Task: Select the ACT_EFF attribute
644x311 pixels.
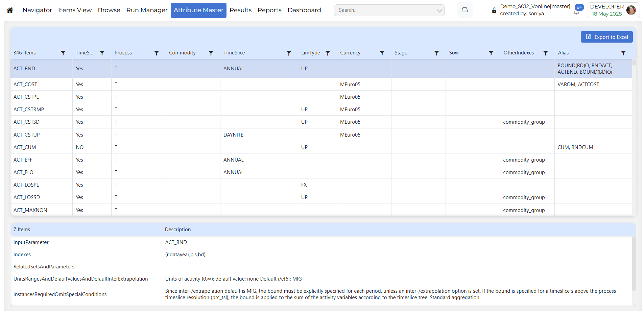Action: [23, 160]
